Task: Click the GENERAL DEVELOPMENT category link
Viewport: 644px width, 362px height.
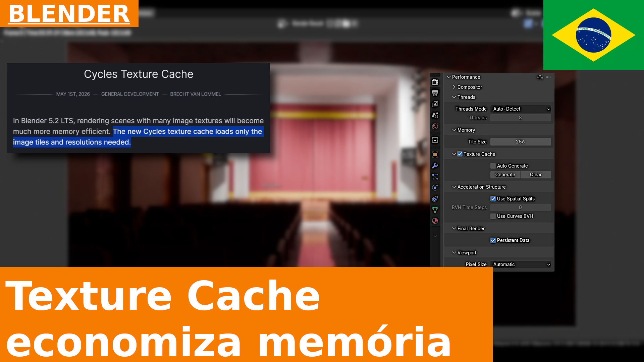Action: [x=130, y=94]
